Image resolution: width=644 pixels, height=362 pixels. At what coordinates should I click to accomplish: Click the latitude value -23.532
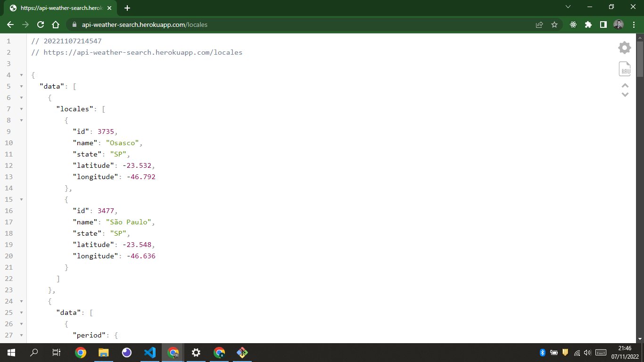tap(137, 165)
